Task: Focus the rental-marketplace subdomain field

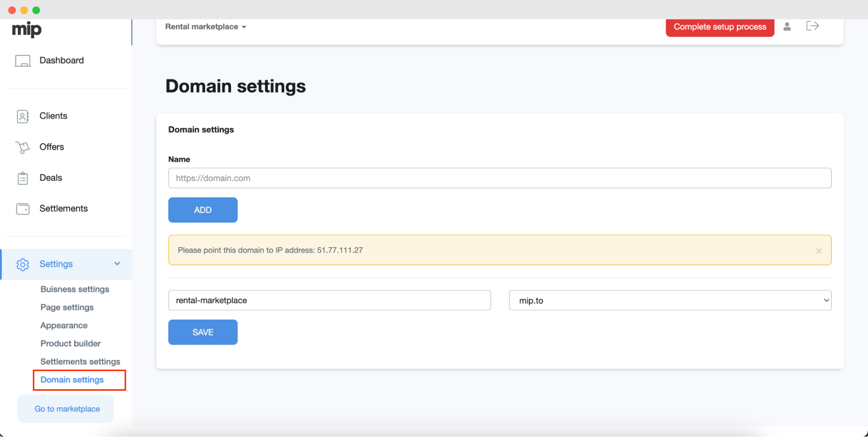Action: [330, 301]
